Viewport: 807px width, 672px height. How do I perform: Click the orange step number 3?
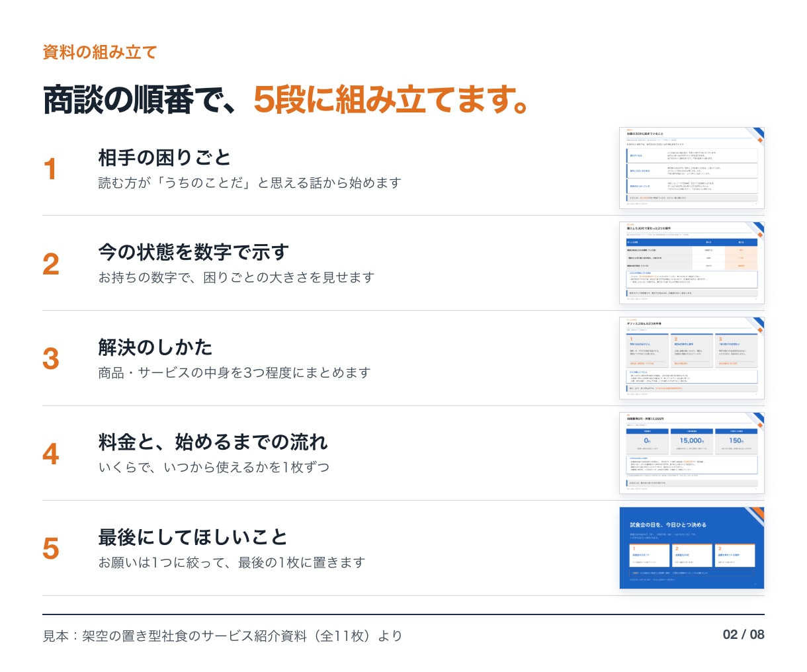pos(51,359)
